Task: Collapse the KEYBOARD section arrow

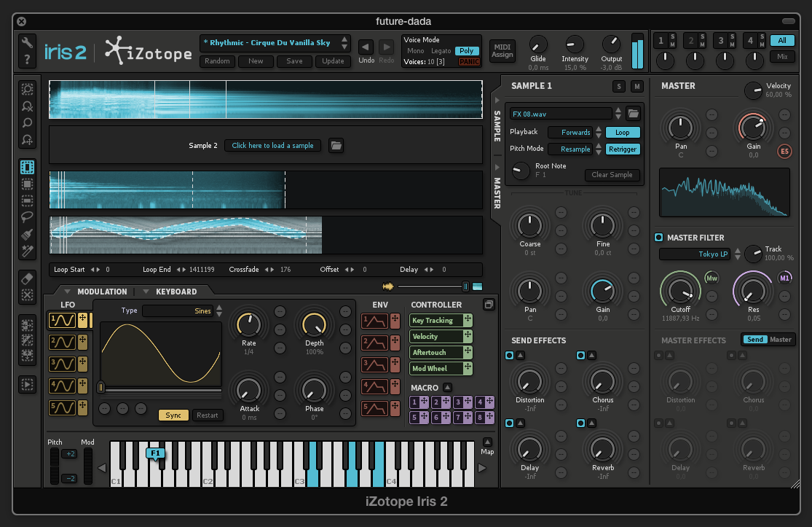Action: point(146,292)
